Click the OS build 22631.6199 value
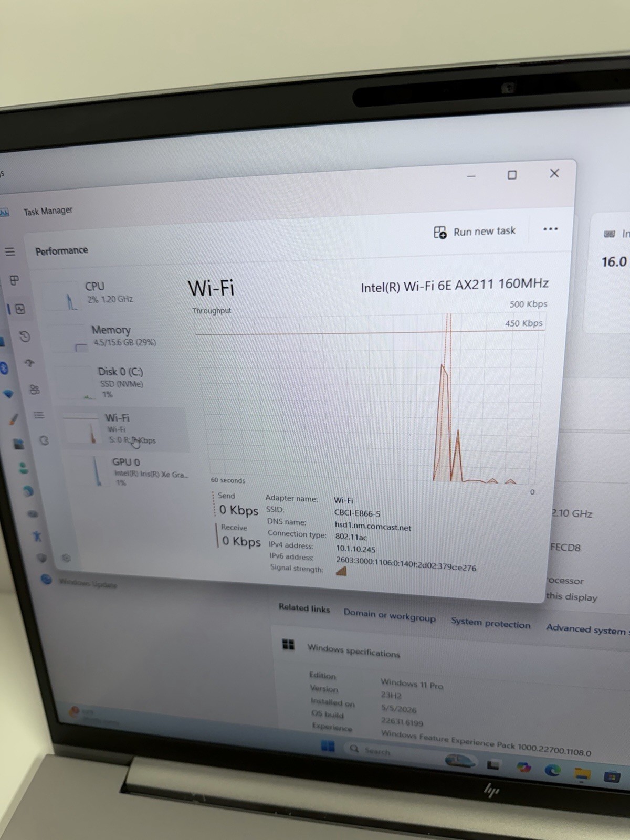630x840 pixels. pos(402,722)
